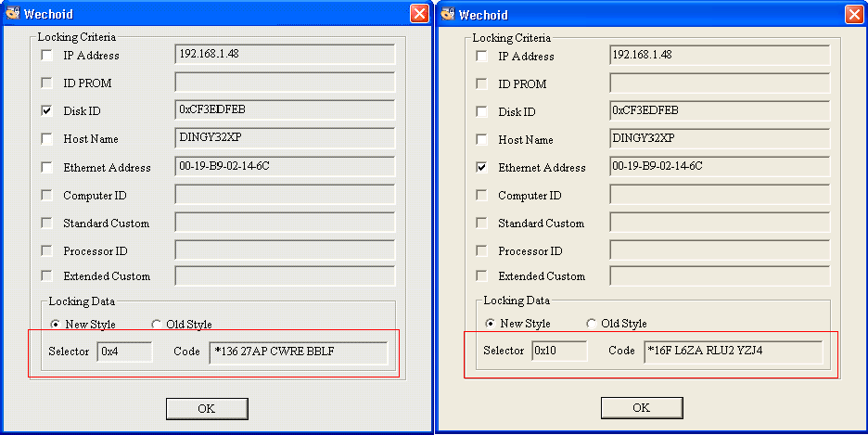The width and height of the screenshot is (868, 435).
Task: Click Ethernet Address field in right window
Action: 720,166
